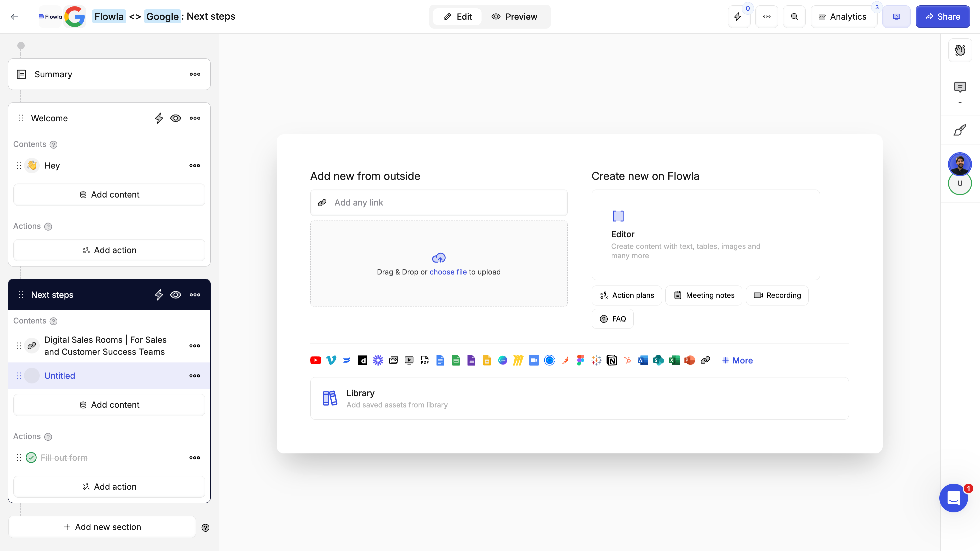The width and height of the screenshot is (980, 551).
Task: Toggle visibility of the Next steps section
Action: 175,295
